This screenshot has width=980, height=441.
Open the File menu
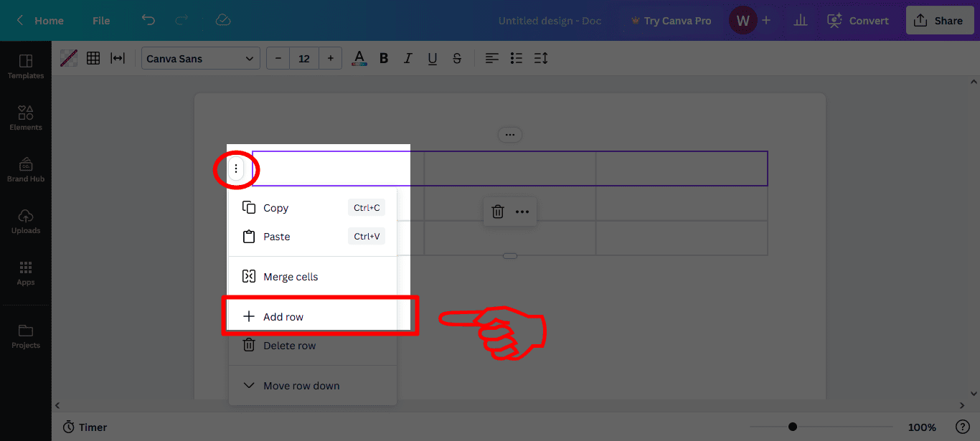tap(100, 21)
